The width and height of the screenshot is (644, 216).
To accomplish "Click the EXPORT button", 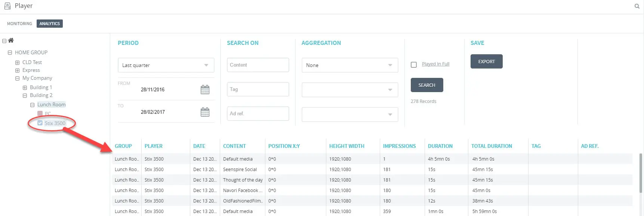I will (x=486, y=61).
